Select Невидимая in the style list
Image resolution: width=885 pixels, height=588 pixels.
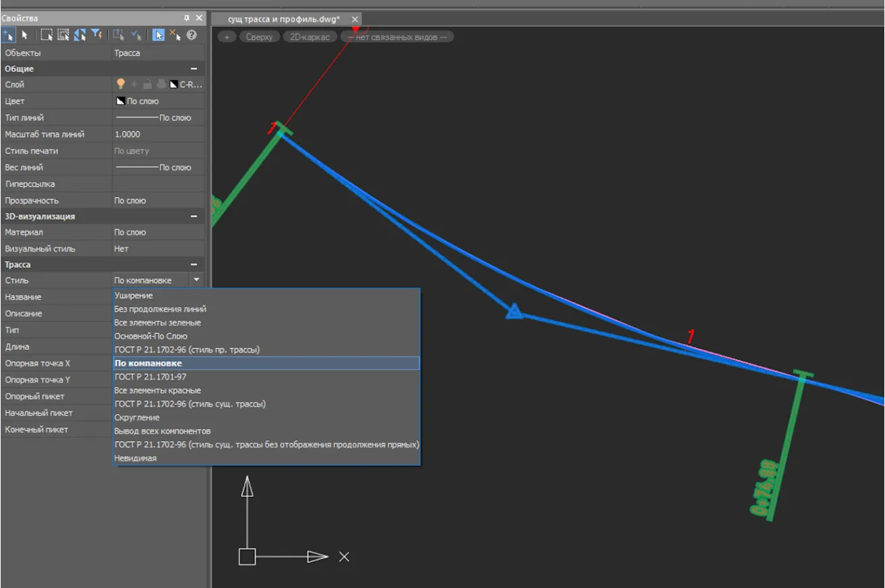pyautogui.click(x=136, y=458)
